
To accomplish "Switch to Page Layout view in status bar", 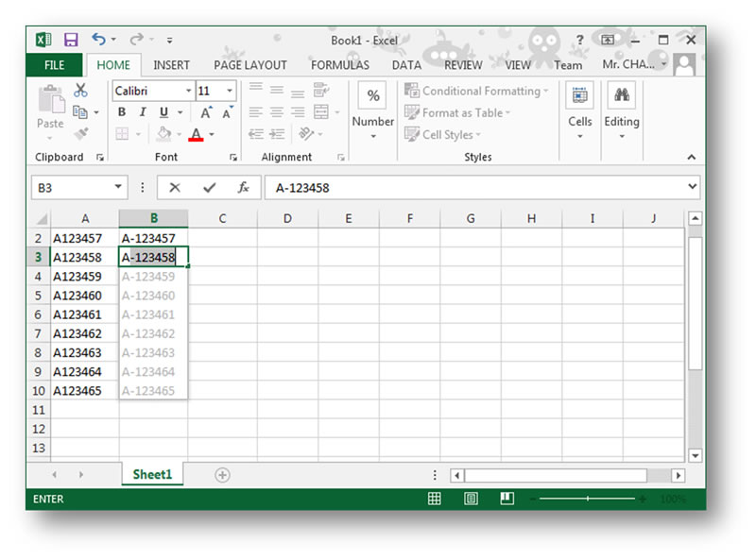I will pyautogui.click(x=471, y=499).
